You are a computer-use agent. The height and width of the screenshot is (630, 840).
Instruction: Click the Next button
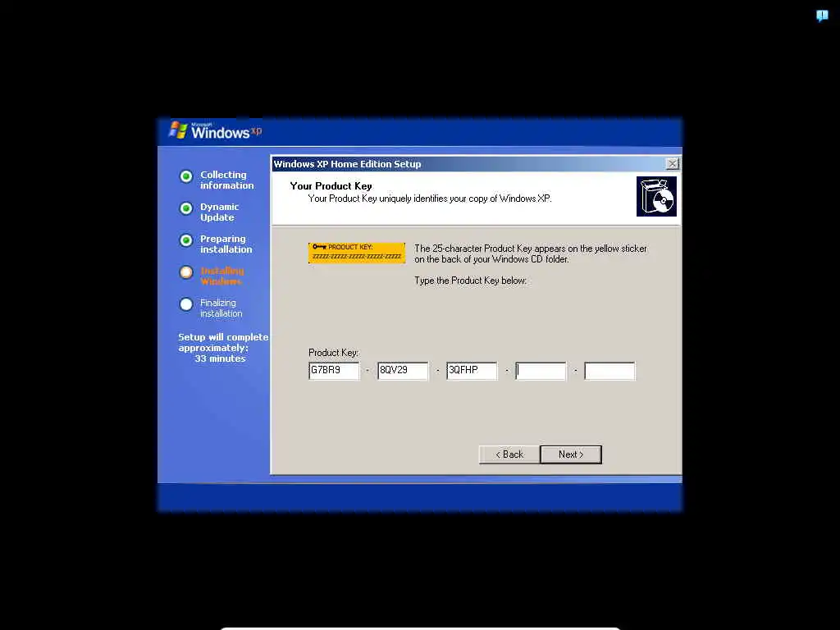point(571,454)
